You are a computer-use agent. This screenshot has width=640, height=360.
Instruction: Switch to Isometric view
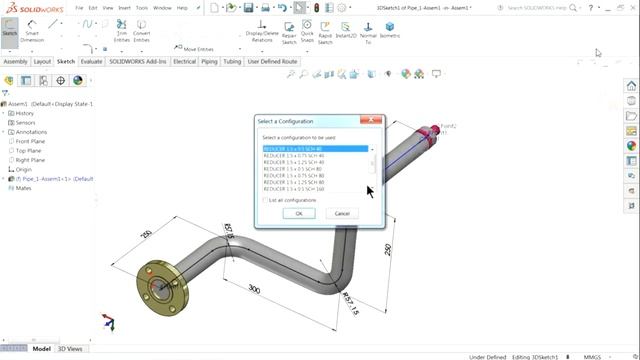390,30
